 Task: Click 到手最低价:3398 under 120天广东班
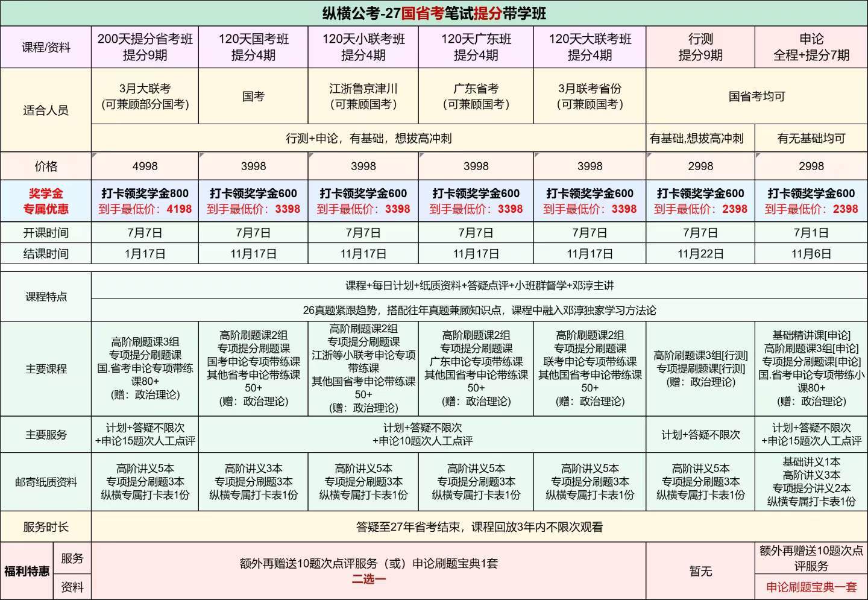click(476, 209)
